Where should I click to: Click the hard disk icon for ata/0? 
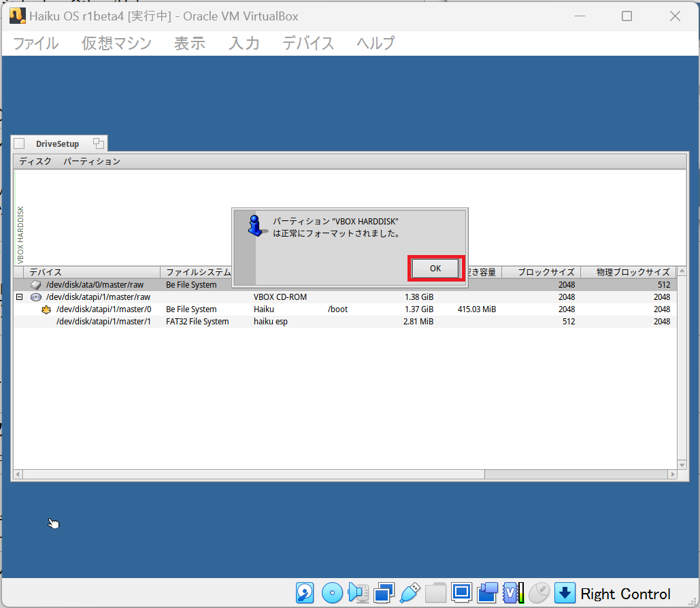pyautogui.click(x=35, y=285)
